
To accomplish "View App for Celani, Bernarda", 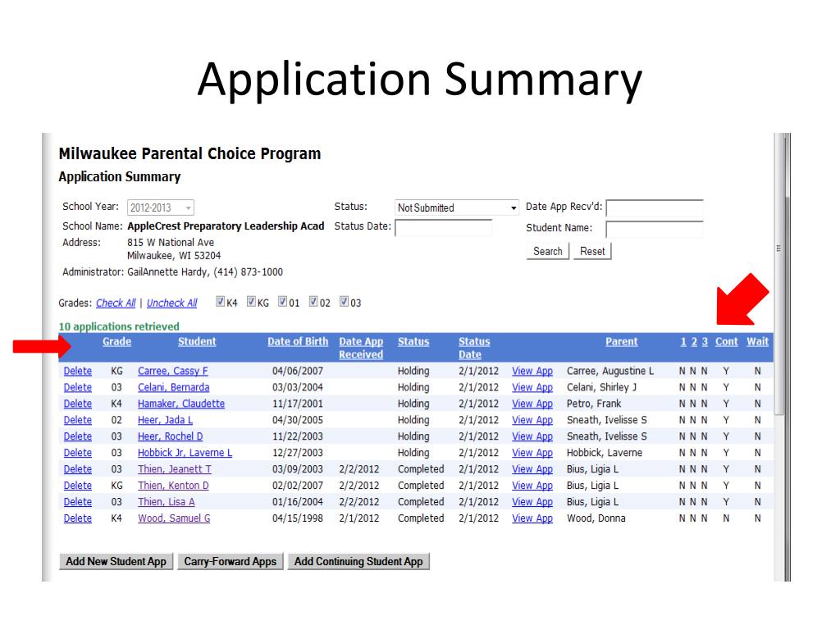I will click(532, 387).
